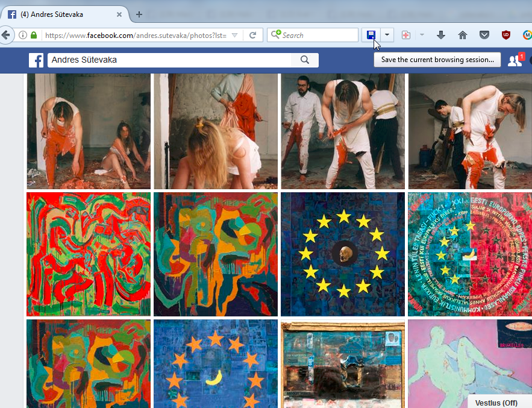Select the Andres Sütevaka Facebook tab

[x=64, y=14]
